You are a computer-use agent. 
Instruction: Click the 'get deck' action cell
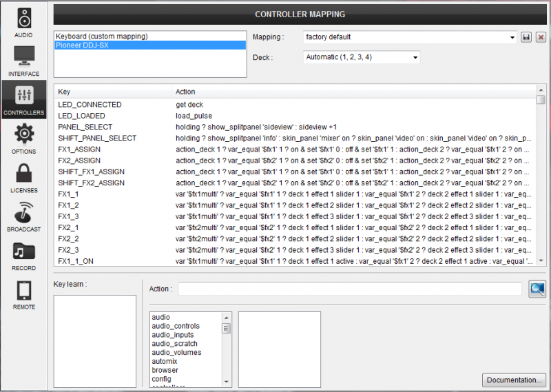pos(189,105)
